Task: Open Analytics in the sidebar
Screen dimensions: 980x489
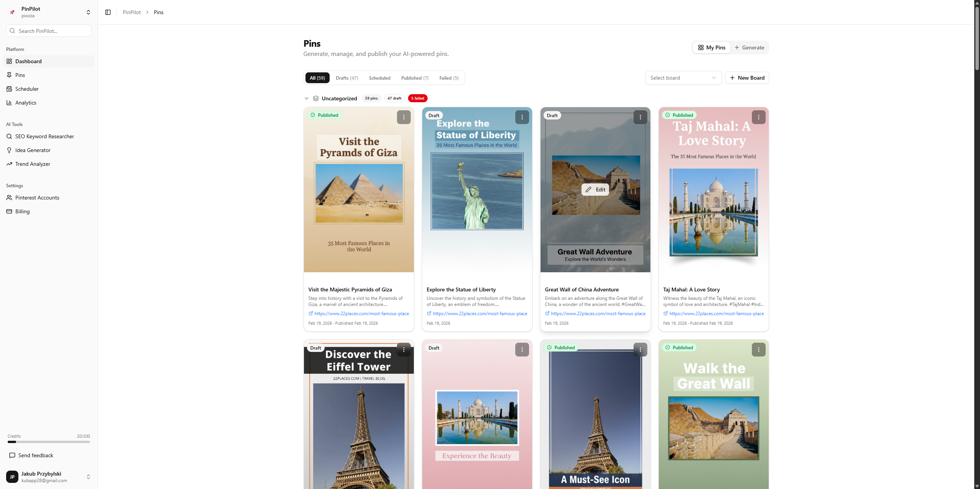Action: click(x=26, y=103)
